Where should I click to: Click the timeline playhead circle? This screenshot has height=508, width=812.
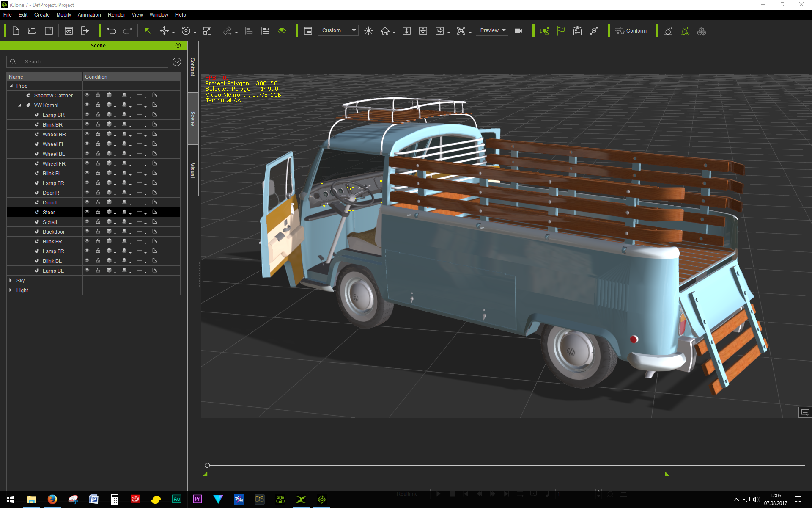pyautogui.click(x=207, y=465)
